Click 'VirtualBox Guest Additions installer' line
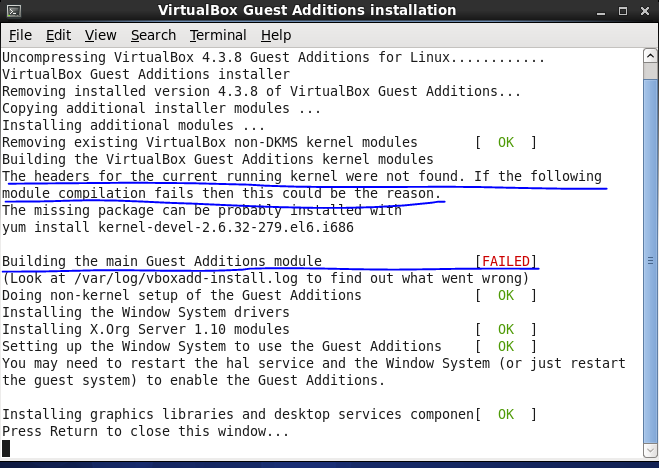 [146, 74]
